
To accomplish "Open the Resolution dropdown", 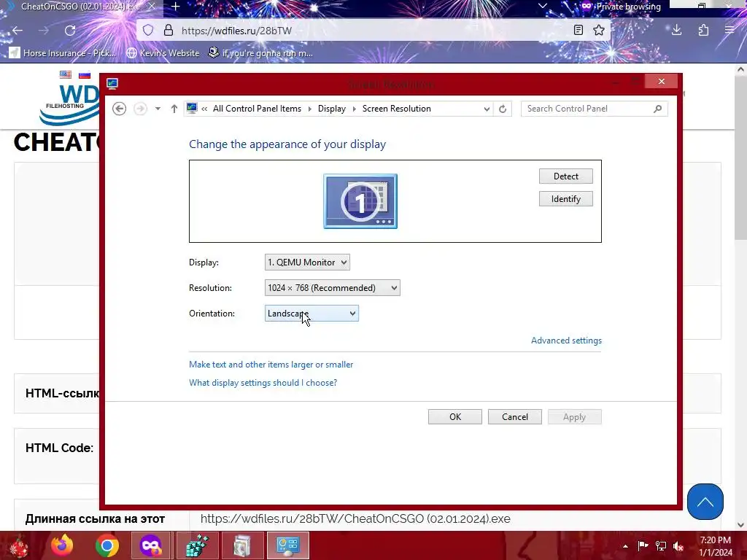I will click(333, 288).
